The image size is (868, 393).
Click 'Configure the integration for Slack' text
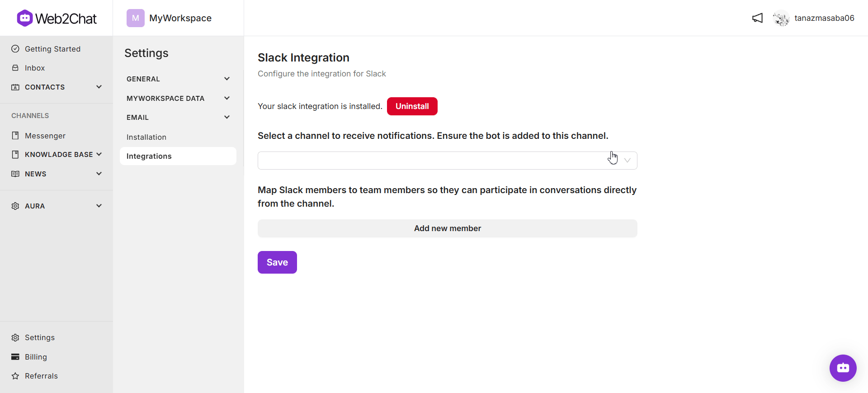322,74
